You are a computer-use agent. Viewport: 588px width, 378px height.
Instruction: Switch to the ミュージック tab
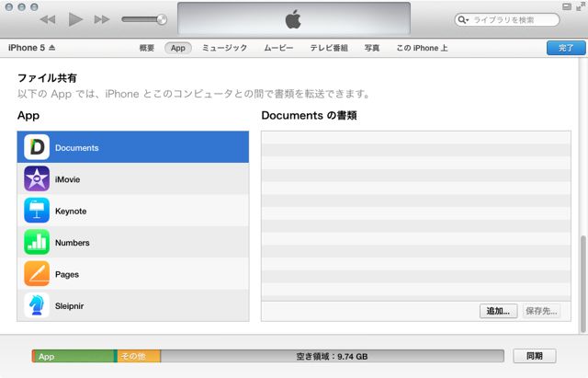point(224,48)
